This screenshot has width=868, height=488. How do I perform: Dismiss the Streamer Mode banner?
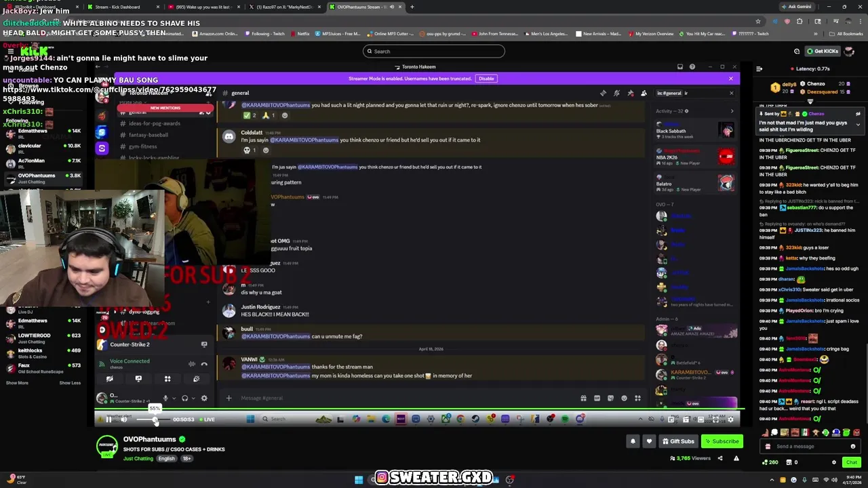[x=731, y=79]
